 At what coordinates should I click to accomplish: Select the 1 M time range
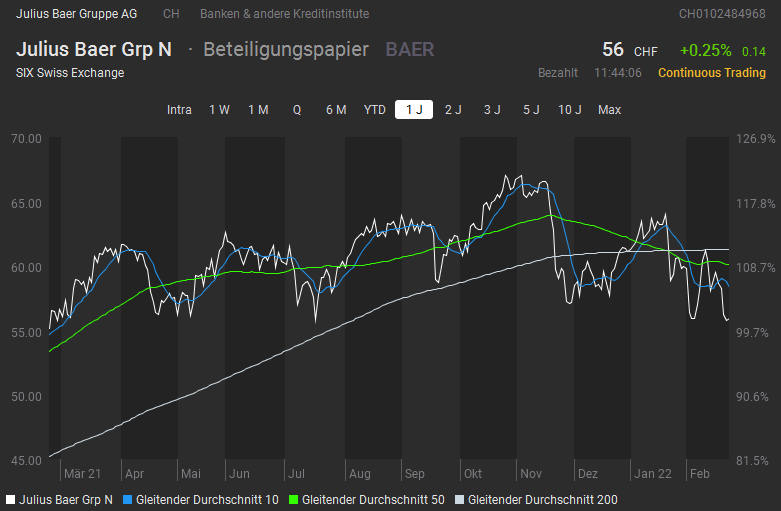tap(258, 110)
